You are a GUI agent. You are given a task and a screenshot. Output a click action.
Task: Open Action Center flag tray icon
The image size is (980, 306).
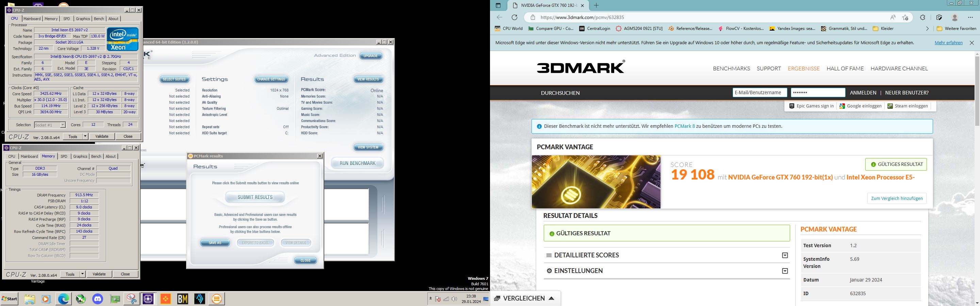pyautogui.click(x=438, y=299)
